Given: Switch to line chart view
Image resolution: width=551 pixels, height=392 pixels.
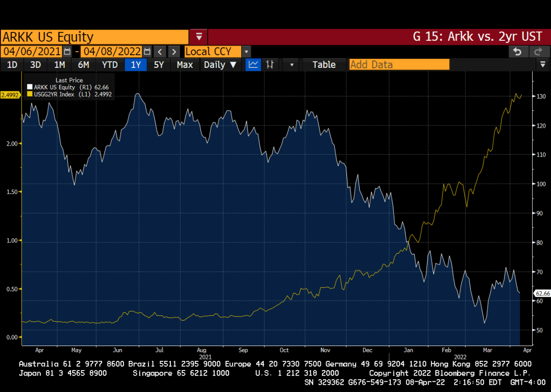Looking at the screenshot, I should coord(253,65).
